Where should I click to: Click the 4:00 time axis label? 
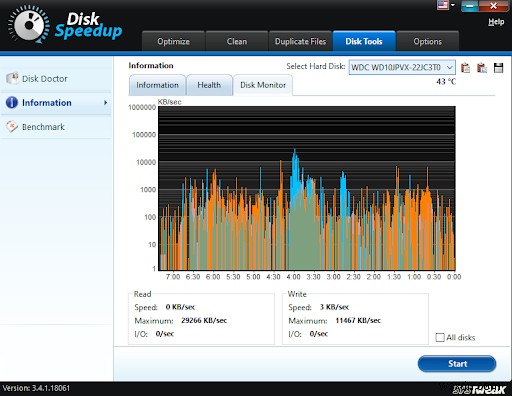click(293, 277)
